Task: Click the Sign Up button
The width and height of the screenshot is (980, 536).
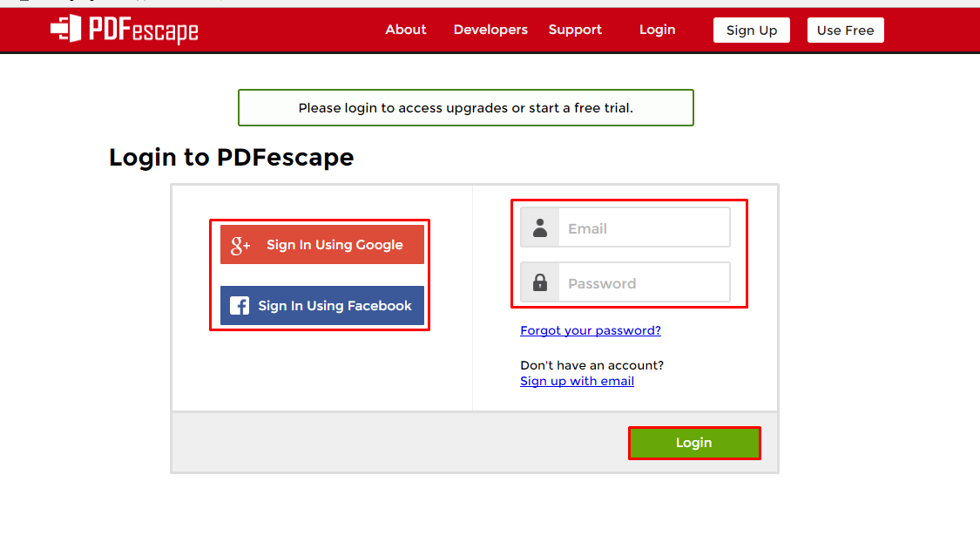Action: tap(751, 30)
